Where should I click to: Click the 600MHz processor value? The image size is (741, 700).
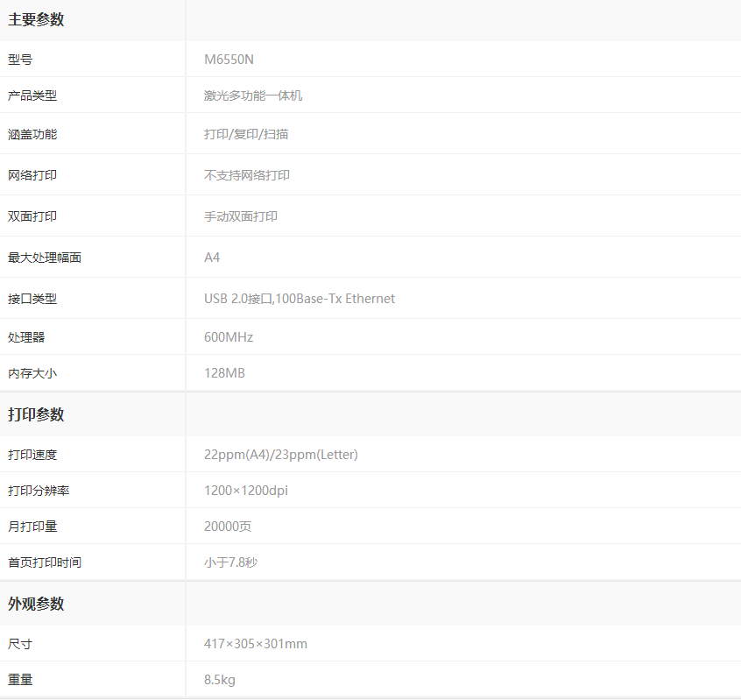229,337
